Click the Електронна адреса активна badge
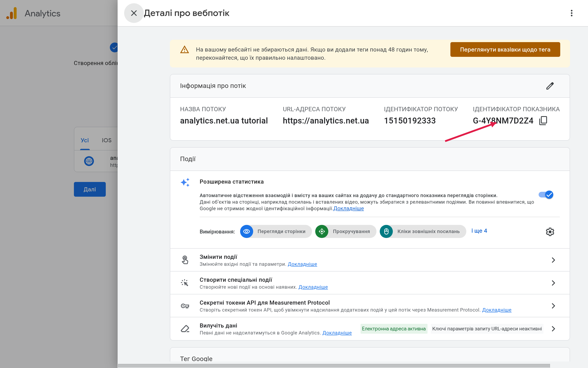Viewport: 588px width, 368px height. [x=394, y=329]
